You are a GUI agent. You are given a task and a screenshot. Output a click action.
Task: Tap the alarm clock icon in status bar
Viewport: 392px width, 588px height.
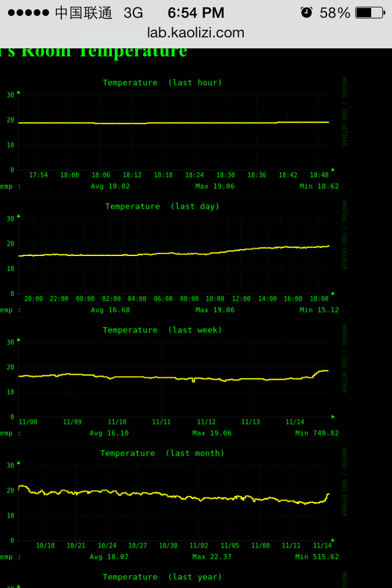point(306,12)
